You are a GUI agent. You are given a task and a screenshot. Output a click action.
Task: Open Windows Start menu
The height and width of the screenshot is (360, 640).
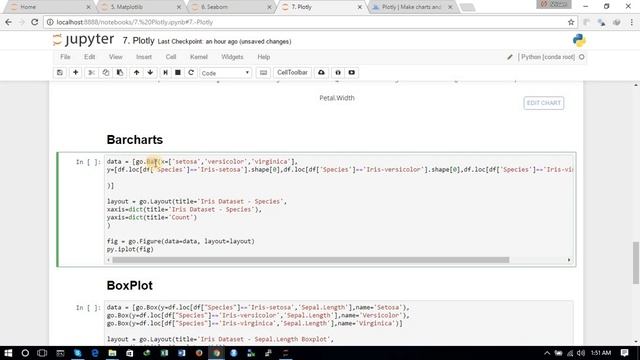8,353
